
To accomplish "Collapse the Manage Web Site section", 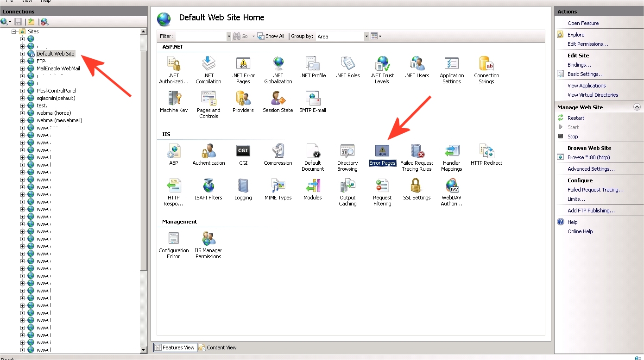I will click(x=637, y=107).
